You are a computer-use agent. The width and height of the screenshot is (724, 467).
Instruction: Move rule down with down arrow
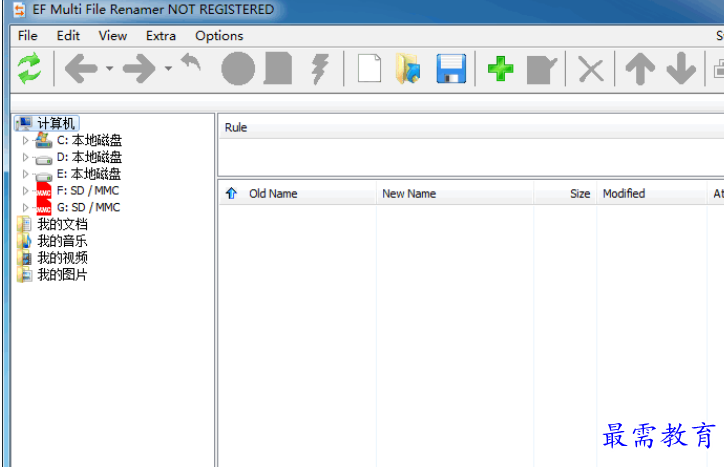point(681,69)
